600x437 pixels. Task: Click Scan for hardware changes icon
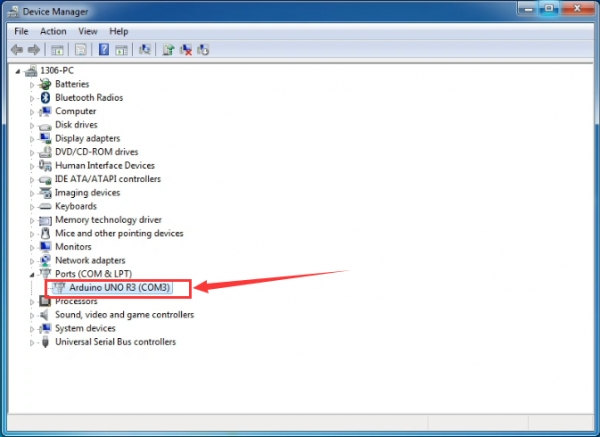146,49
